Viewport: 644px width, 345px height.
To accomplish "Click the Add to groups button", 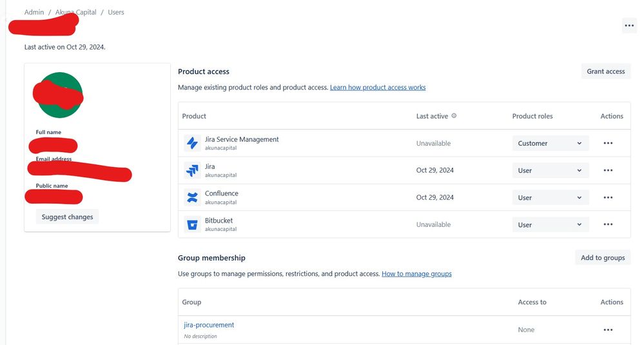I will click(x=603, y=257).
